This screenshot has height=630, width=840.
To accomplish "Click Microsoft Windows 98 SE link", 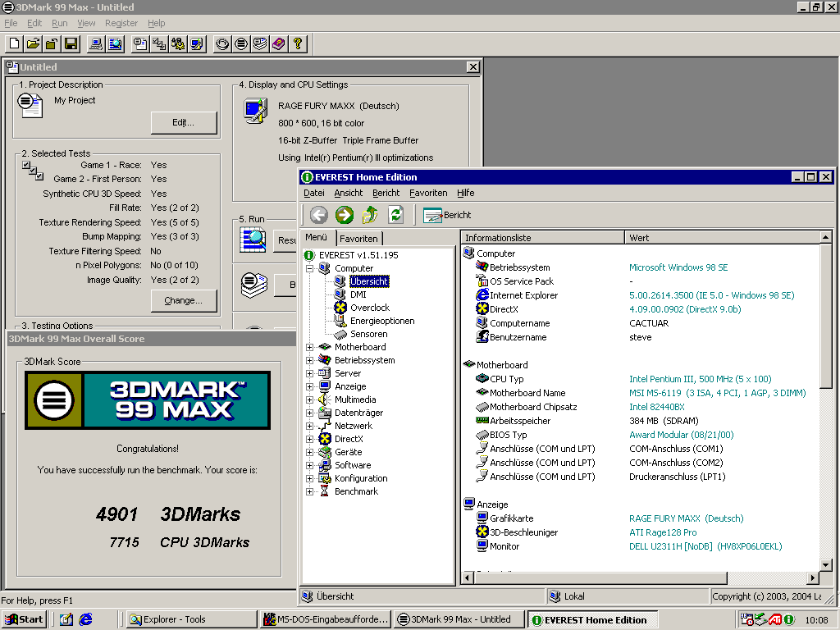I will pyautogui.click(x=678, y=267).
